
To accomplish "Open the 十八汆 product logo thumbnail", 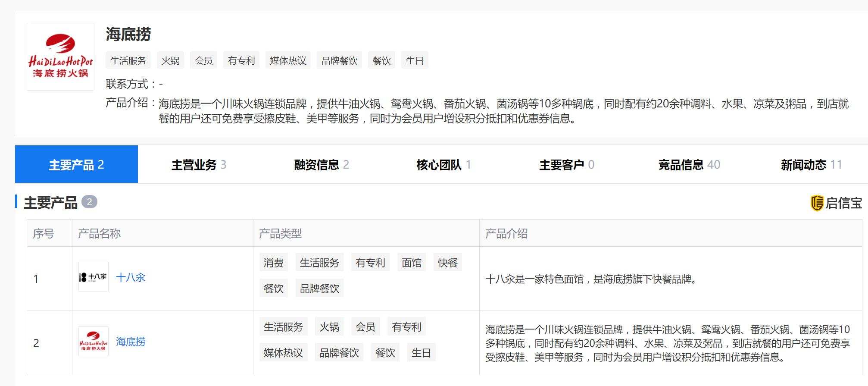I will coord(94,277).
